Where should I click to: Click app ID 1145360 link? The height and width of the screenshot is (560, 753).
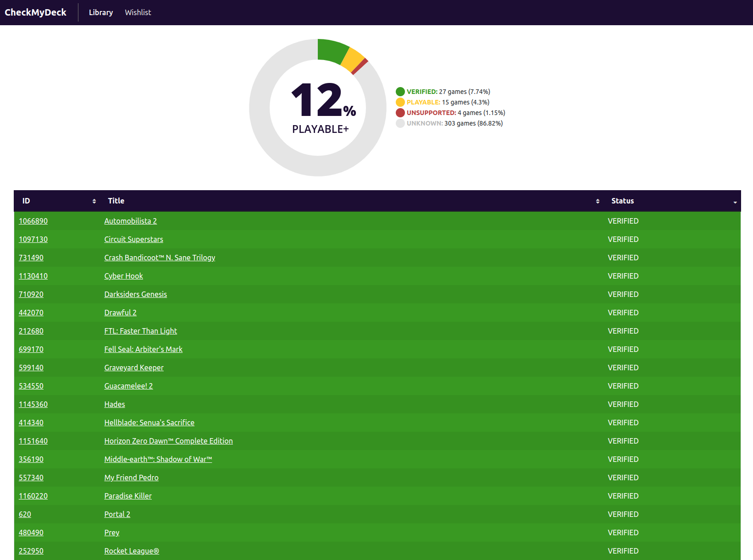pos(33,404)
